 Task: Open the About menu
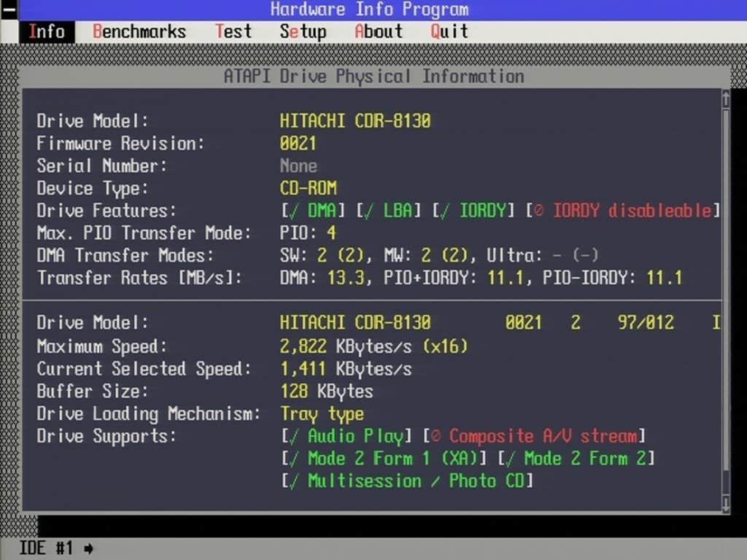point(379,32)
